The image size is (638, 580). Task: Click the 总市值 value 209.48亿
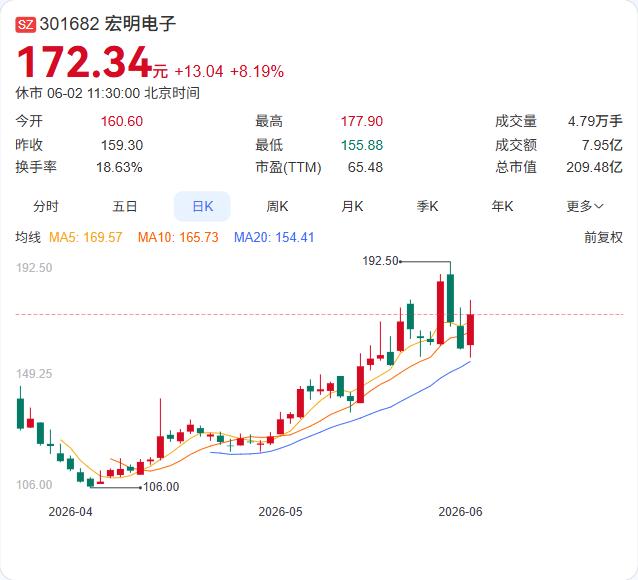click(594, 167)
